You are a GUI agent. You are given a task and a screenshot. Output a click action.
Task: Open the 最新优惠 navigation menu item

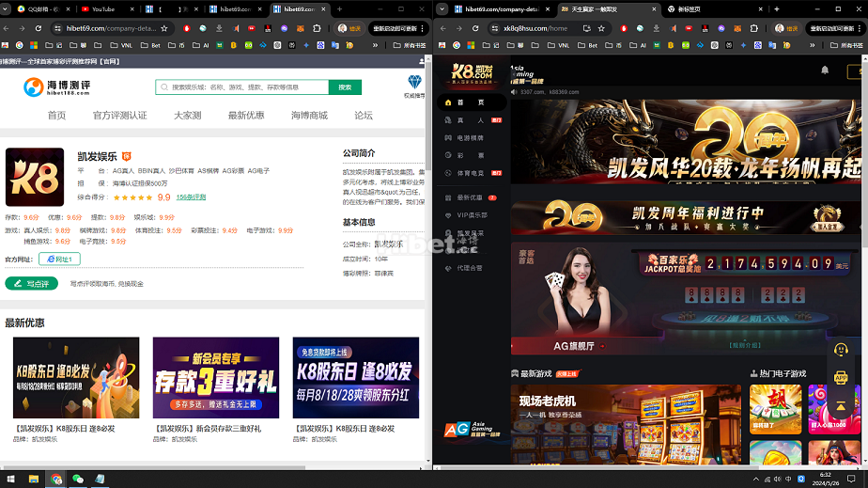click(x=246, y=116)
